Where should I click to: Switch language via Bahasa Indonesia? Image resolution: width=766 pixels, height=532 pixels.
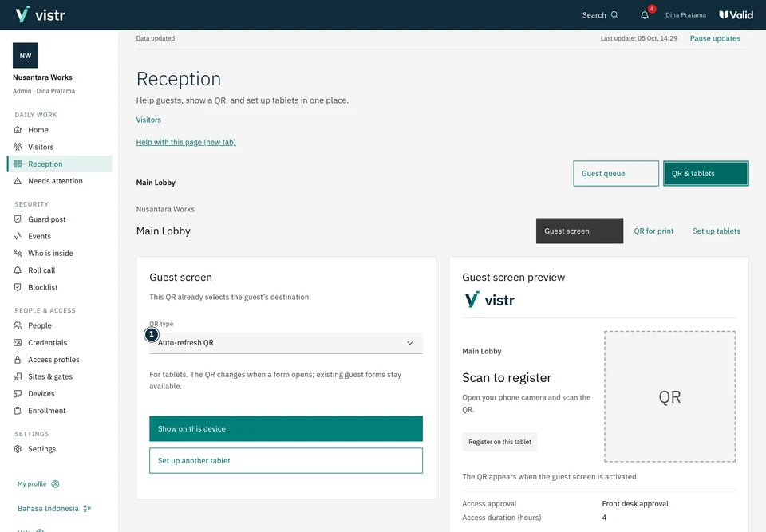53,509
